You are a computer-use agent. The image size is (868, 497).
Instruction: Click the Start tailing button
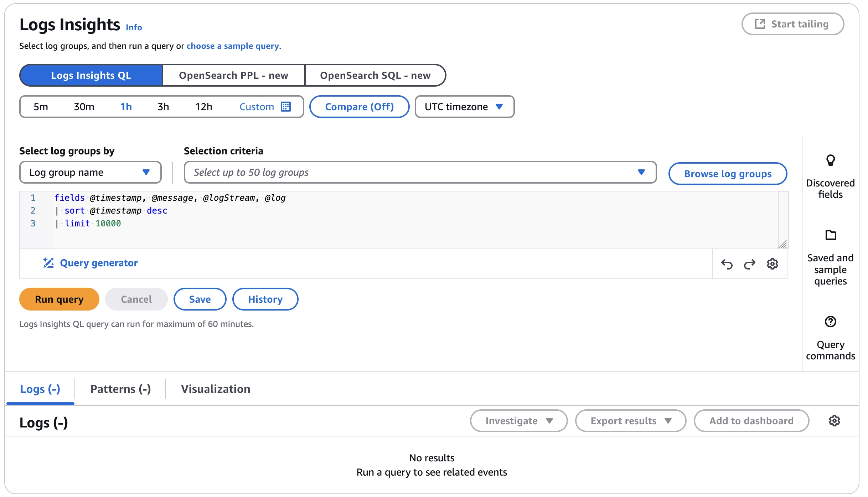tap(792, 24)
